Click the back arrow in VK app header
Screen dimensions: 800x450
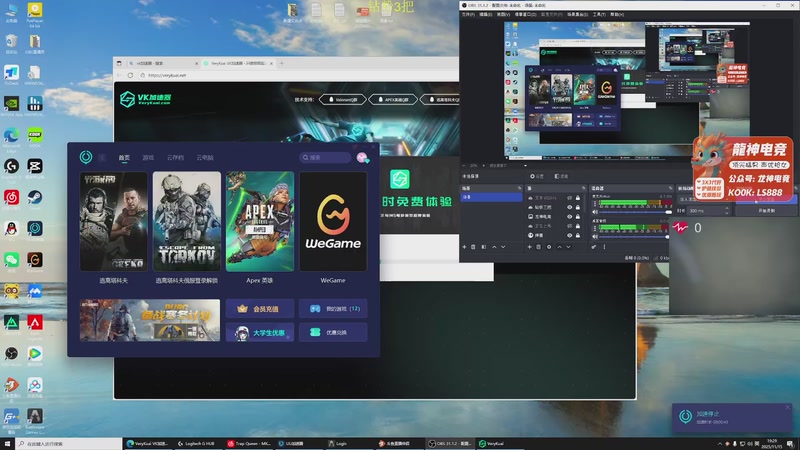102,158
